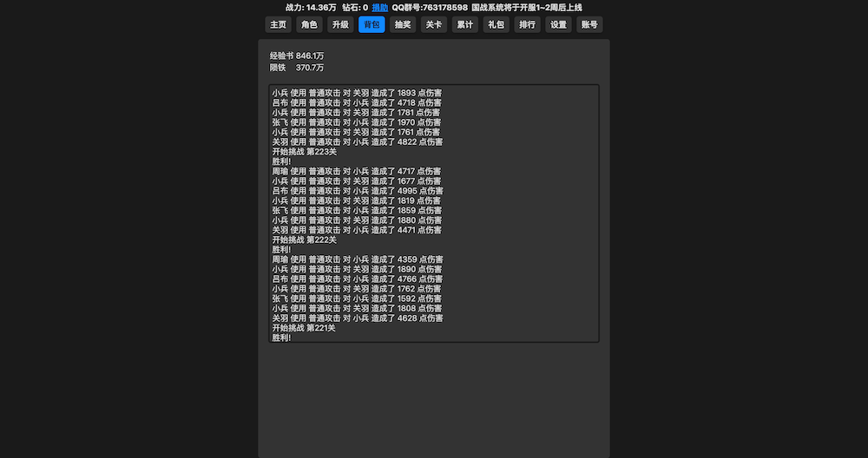Click the QQ群号 group number text
Viewport: 868px width, 458px height.
click(430, 7)
